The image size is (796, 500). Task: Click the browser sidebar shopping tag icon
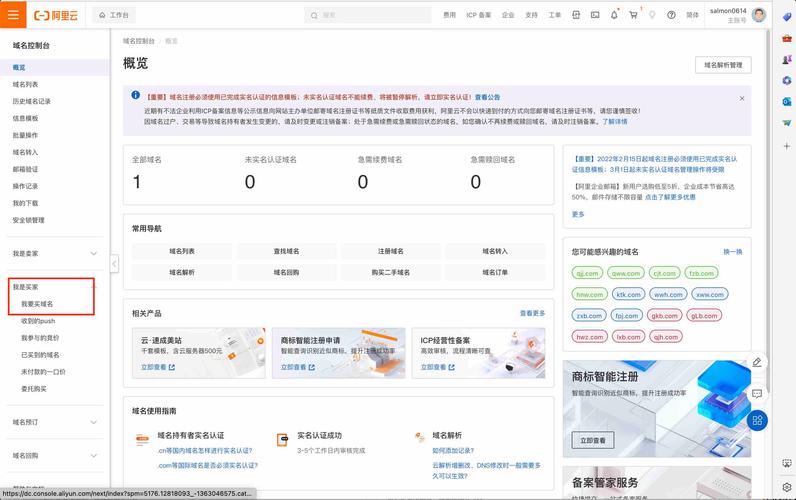coord(786,17)
